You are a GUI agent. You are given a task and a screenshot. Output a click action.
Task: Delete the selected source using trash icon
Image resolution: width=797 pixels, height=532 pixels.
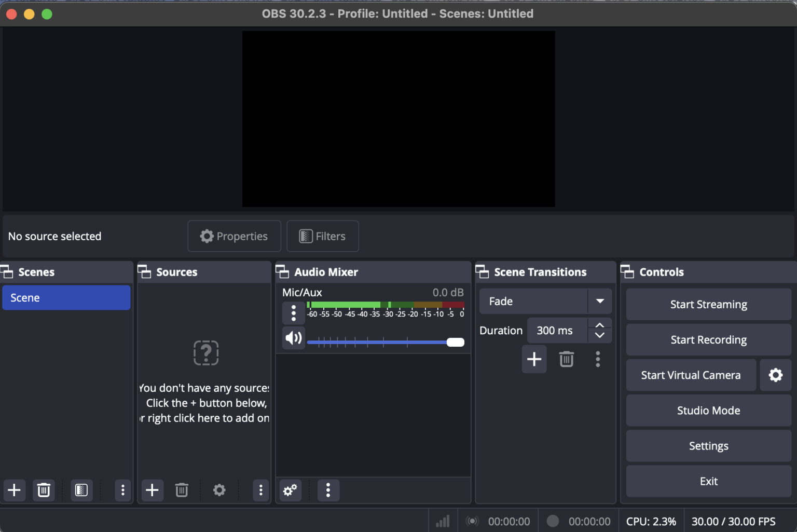181,490
